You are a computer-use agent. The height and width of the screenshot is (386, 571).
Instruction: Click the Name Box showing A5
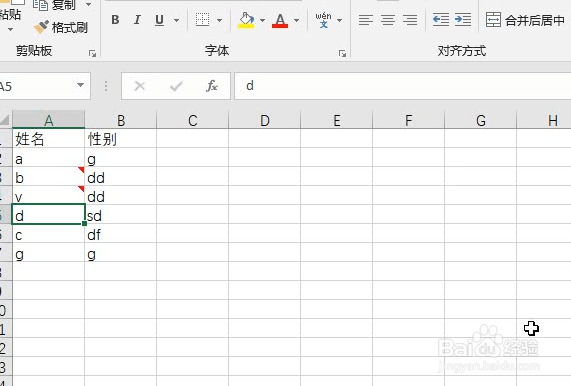tap(36, 86)
